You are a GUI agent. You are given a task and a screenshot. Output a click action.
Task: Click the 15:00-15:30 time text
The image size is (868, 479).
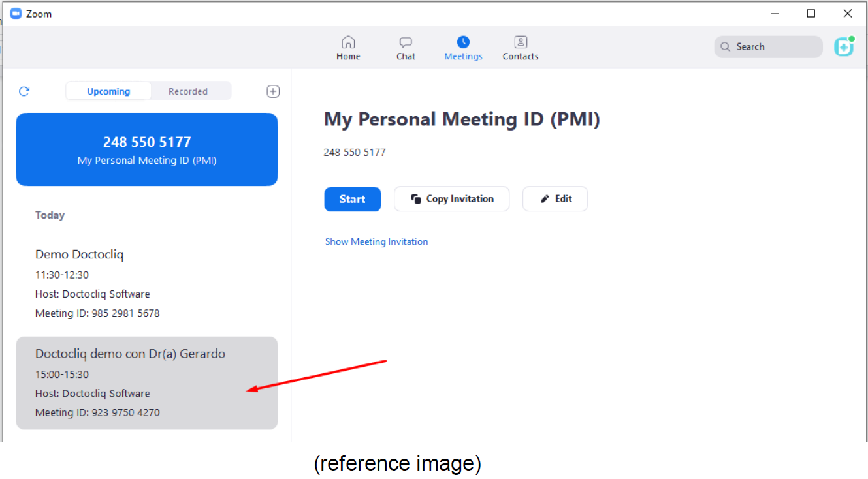(x=62, y=374)
